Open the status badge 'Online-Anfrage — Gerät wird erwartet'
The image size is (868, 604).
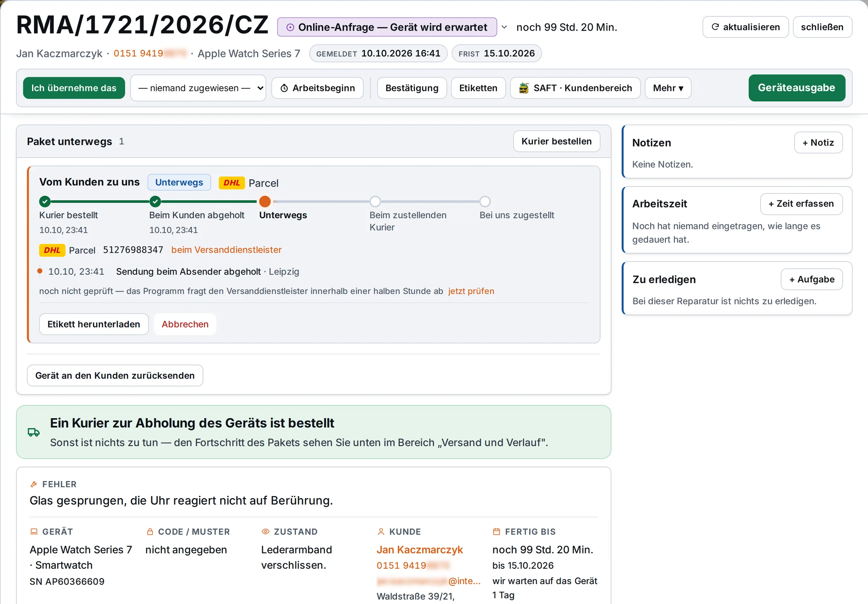click(x=387, y=27)
